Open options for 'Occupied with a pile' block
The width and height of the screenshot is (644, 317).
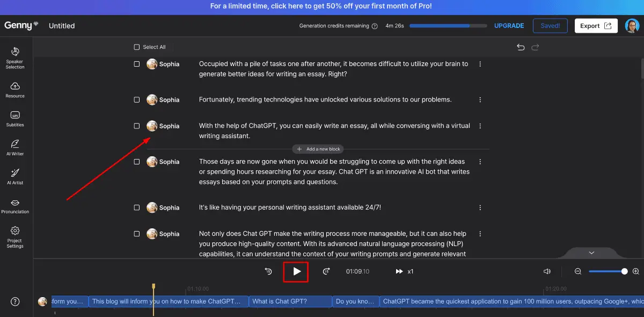pos(480,64)
